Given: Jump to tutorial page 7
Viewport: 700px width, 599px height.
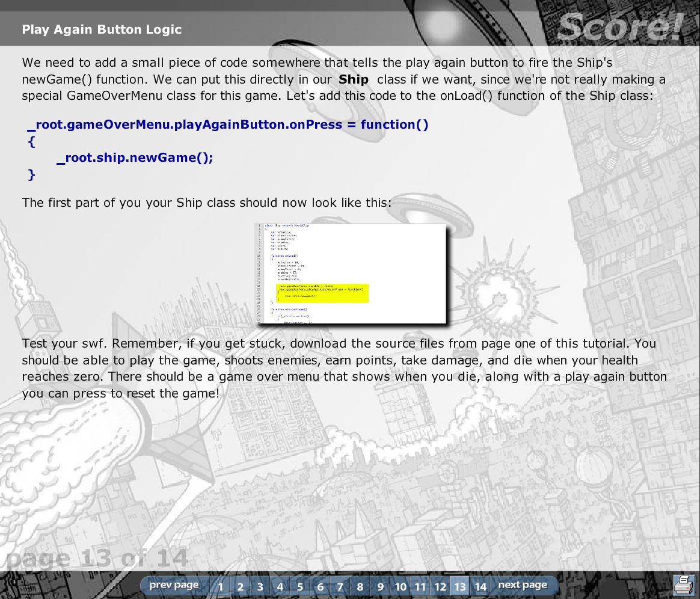Looking at the screenshot, I should click(x=340, y=586).
